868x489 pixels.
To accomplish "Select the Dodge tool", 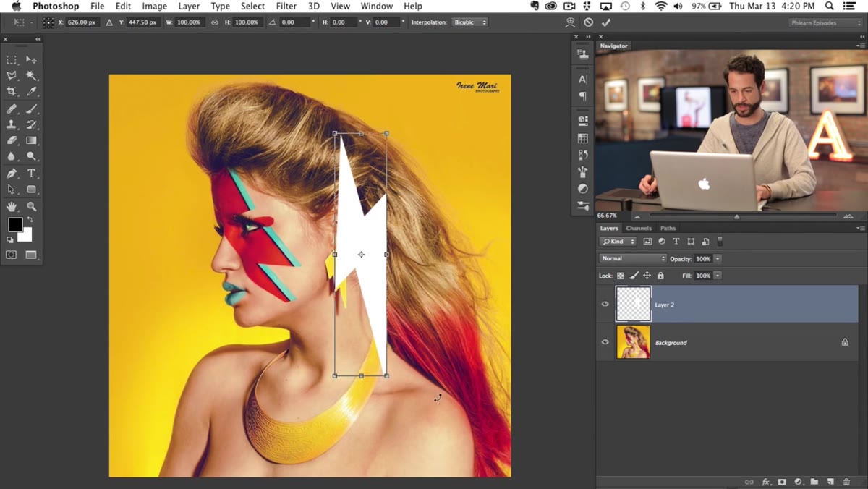I will (x=31, y=156).
